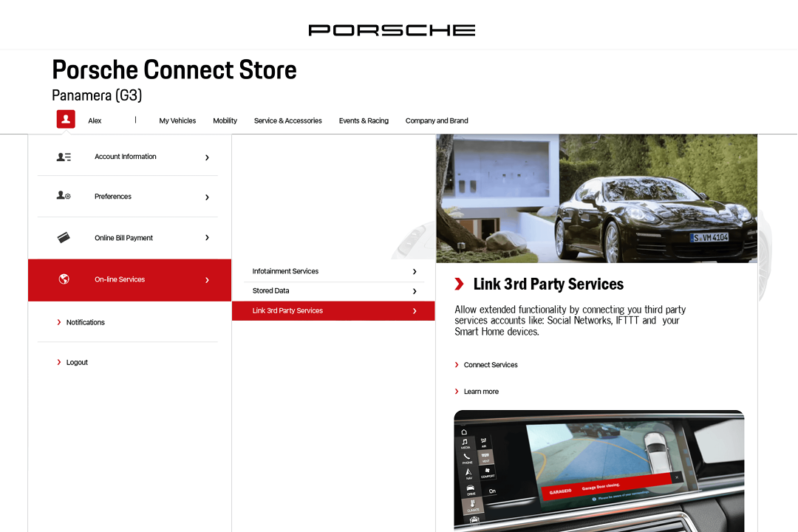This screenshot has width=798, height=532.
Task: Click the red arrow beside Link 3rd Party Services heading
Action: (x=459, y=284)
